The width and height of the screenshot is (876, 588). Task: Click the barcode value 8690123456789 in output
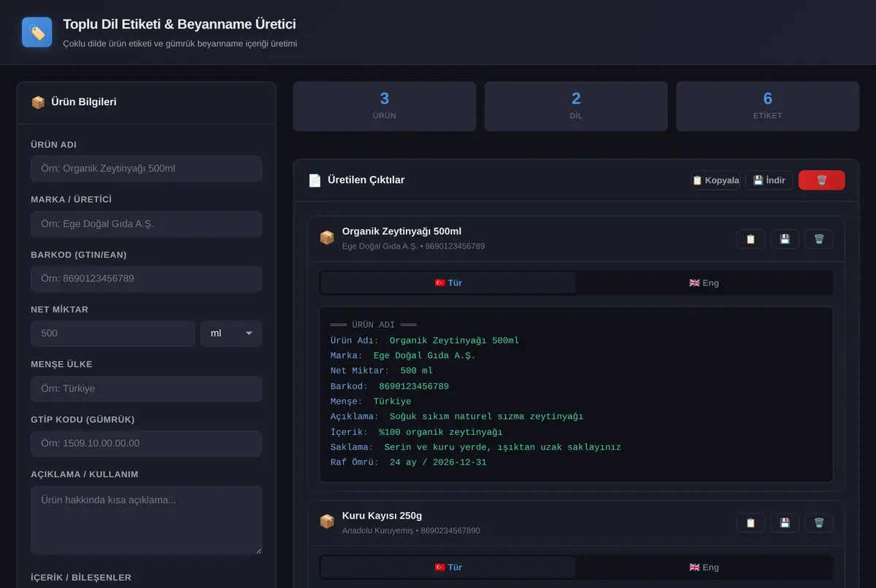coord(414,387)
